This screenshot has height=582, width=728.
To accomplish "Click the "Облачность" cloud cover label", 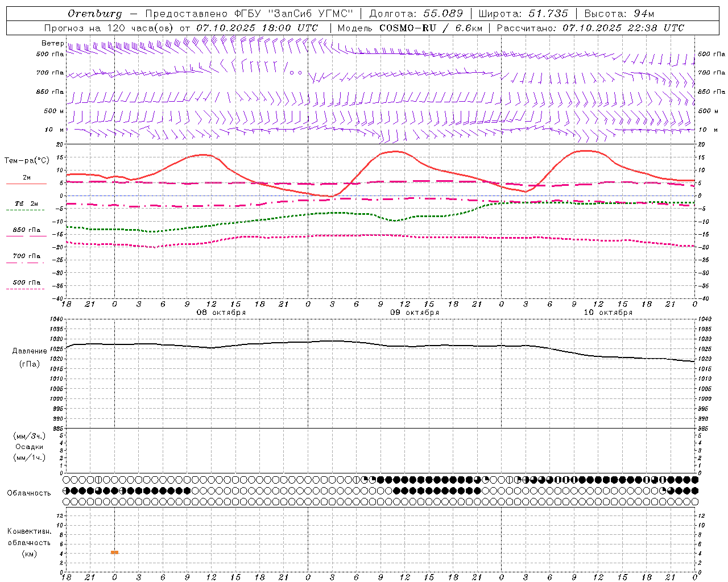I will click(x=29, y=493).
